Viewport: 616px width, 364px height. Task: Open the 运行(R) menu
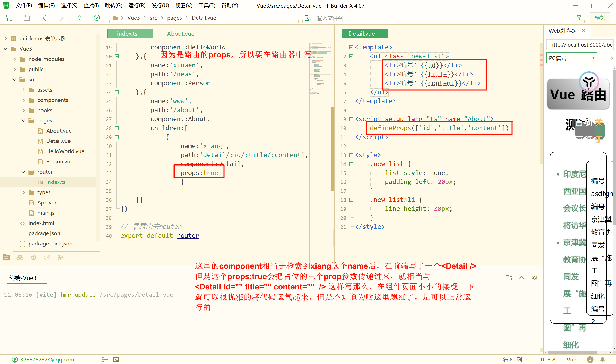[137, 5]
